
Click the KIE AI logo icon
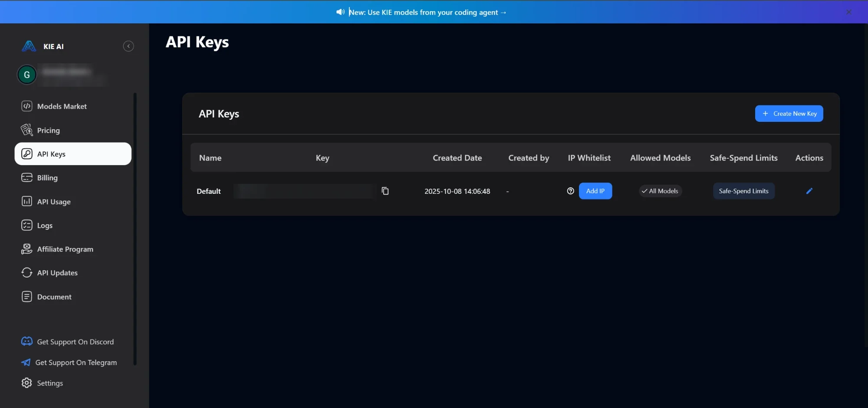coord(29,46)
